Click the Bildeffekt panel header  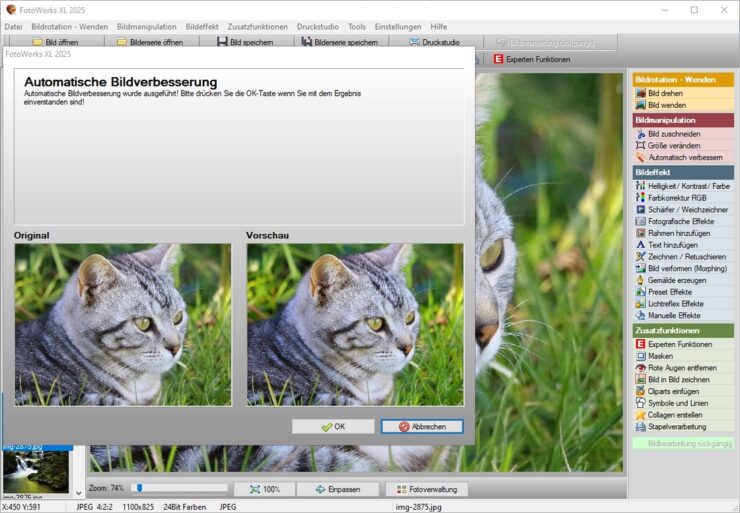pyautogui.click(x=683, y=173)
